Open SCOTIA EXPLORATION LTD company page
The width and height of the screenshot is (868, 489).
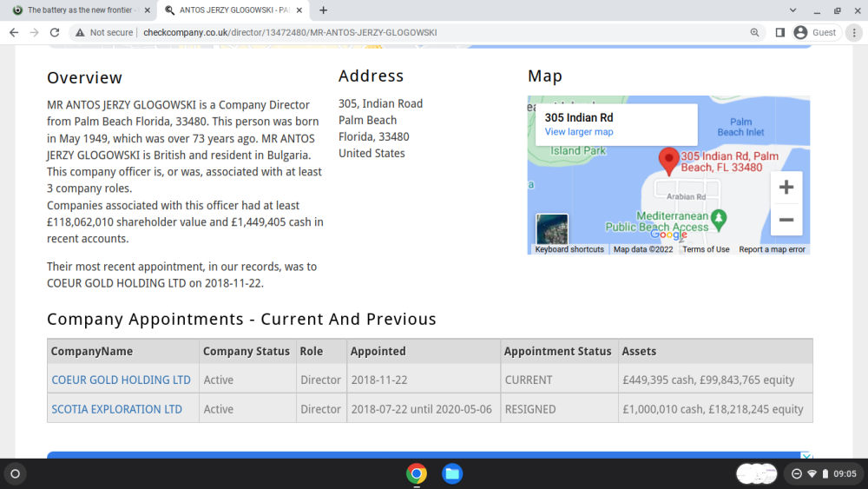click(117, 409)
